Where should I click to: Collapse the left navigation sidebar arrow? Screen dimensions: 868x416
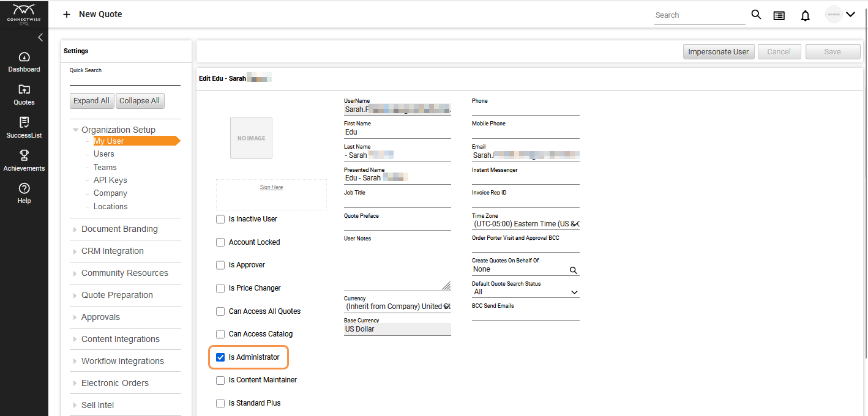[x=40, y=38]
